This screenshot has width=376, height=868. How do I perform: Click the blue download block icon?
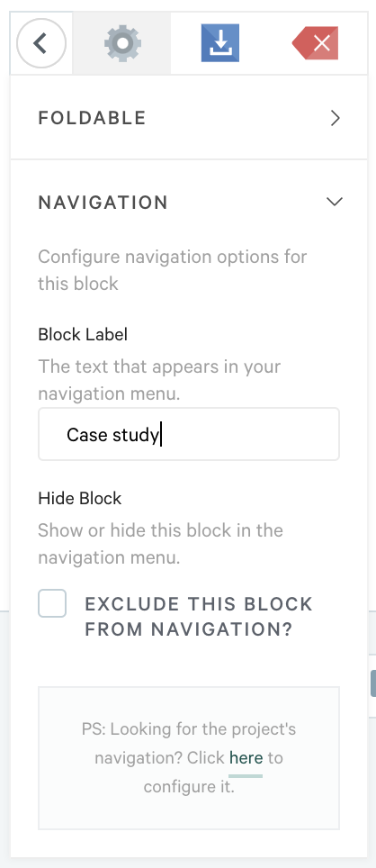click(x=220, y=42)
